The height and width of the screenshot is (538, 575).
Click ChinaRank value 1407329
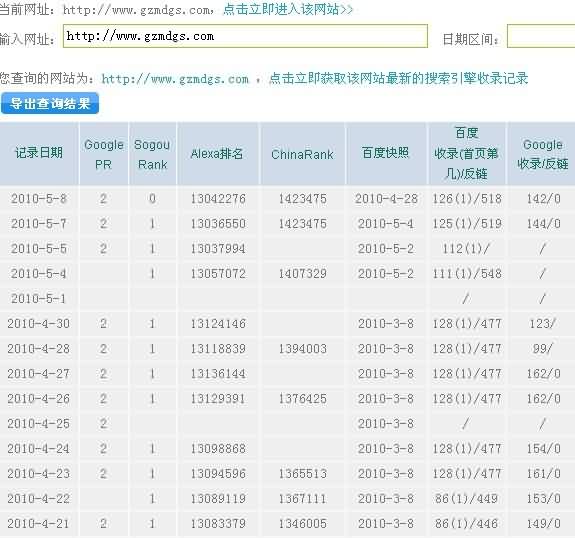[x=303, y=274]
